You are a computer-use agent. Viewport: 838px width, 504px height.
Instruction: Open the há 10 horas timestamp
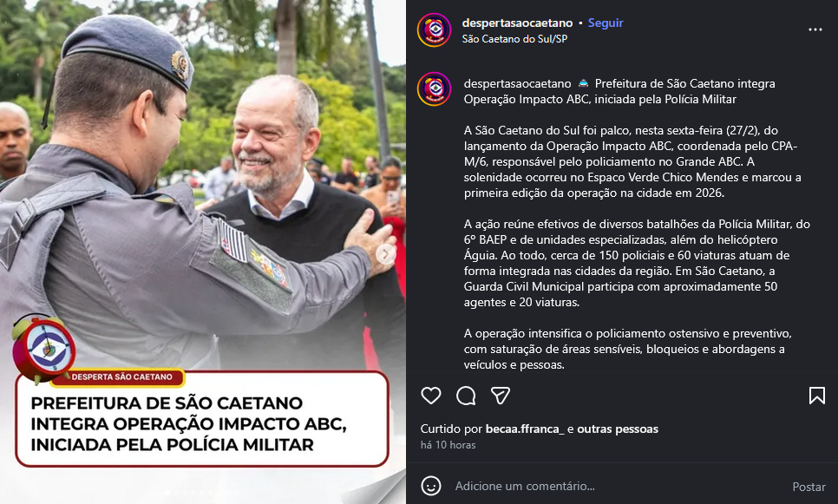448,445
